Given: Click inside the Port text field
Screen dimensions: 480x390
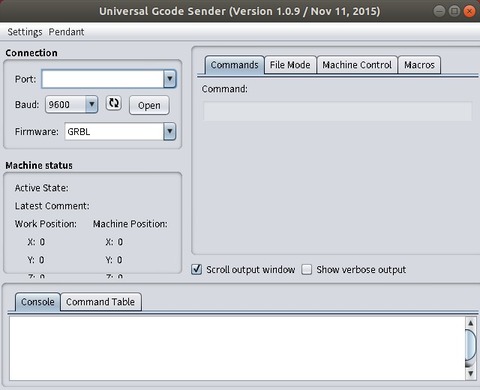Looking at the screenshot, I should (103, 79).
